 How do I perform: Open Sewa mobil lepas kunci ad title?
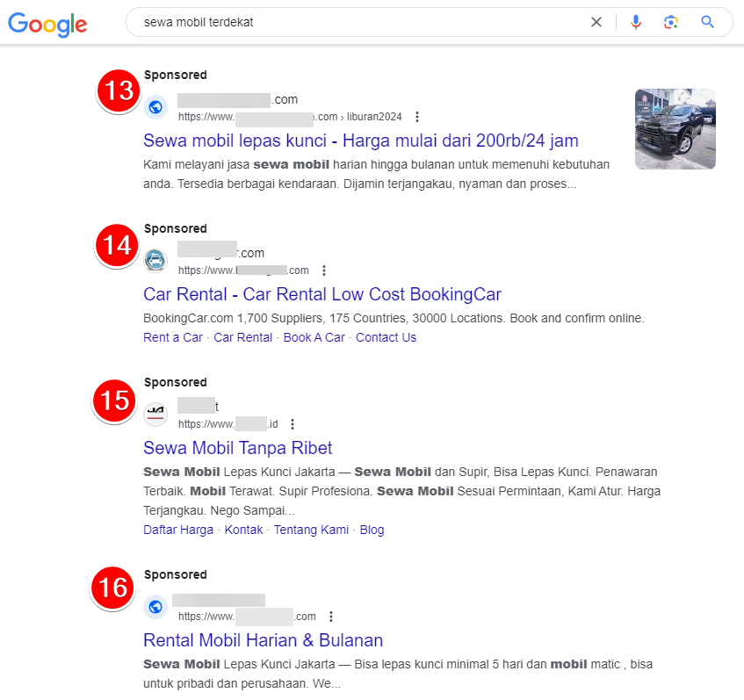(x=361, y=141)
